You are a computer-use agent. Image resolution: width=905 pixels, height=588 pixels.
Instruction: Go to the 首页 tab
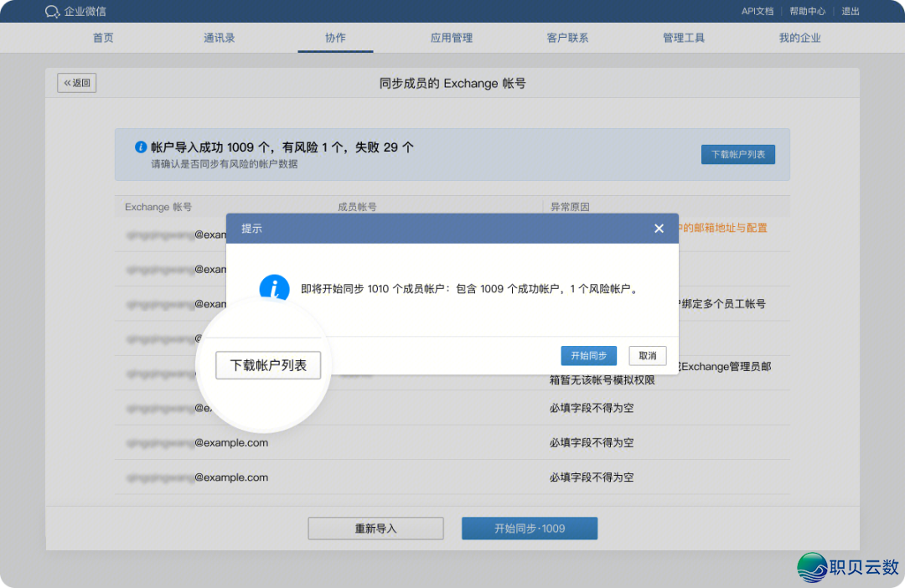pos(102,37)
